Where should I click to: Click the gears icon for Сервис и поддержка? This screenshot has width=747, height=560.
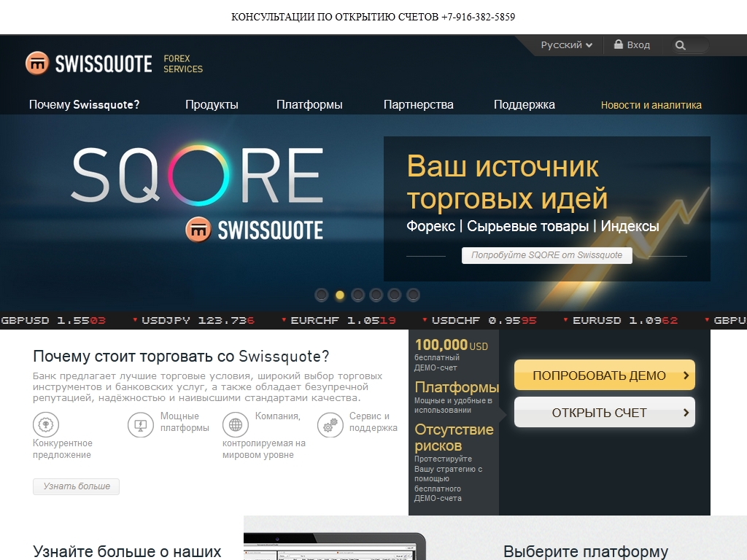tap(330, 424)
